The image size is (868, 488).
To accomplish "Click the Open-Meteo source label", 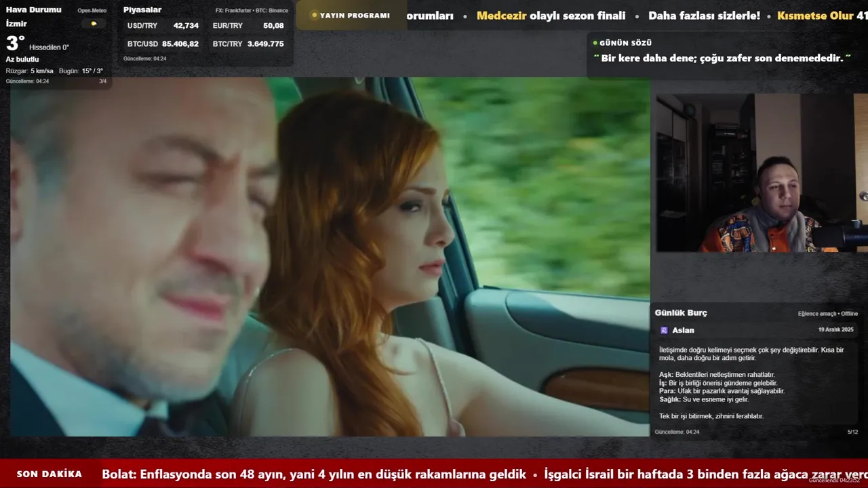I will click(92, 11).
